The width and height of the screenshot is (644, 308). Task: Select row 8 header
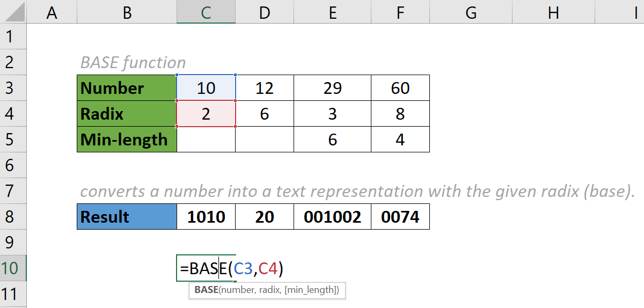coord(12,217)
